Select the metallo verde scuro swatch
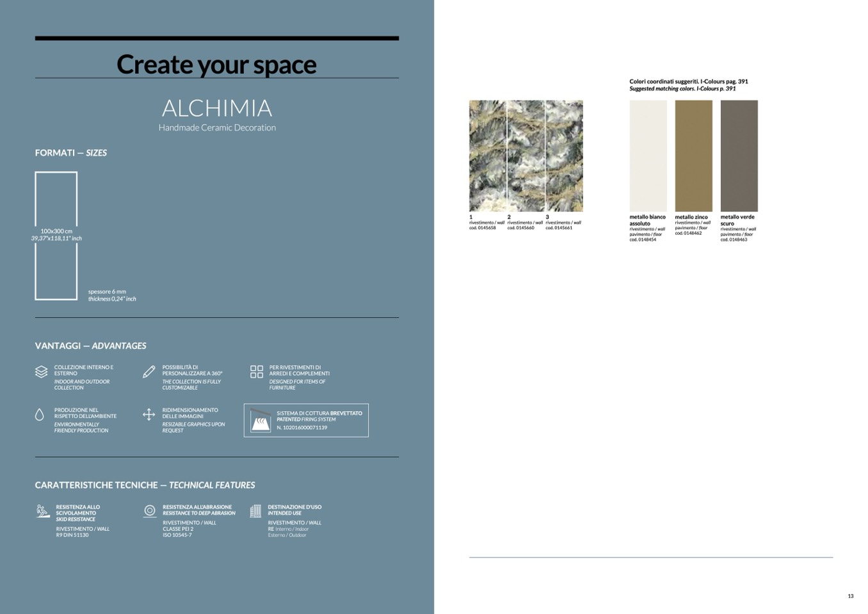This screenshot has width=868, height=614. (x=739, y=156)
